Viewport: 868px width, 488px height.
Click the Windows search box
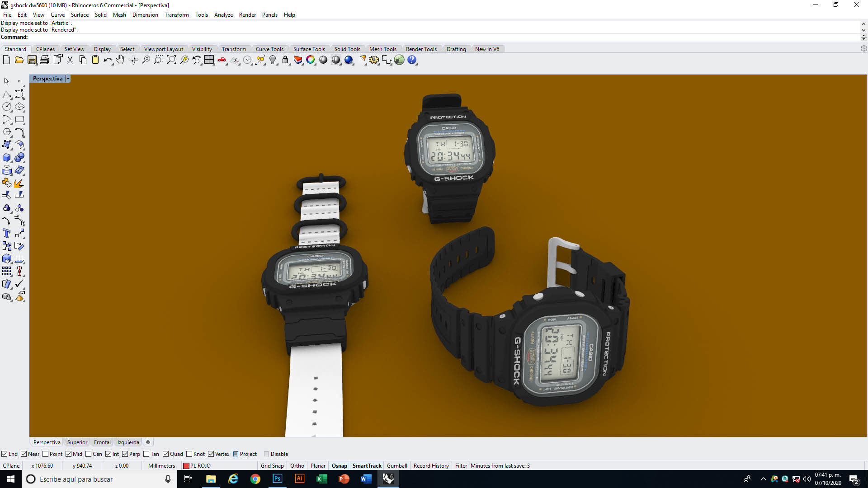(99, 479)
